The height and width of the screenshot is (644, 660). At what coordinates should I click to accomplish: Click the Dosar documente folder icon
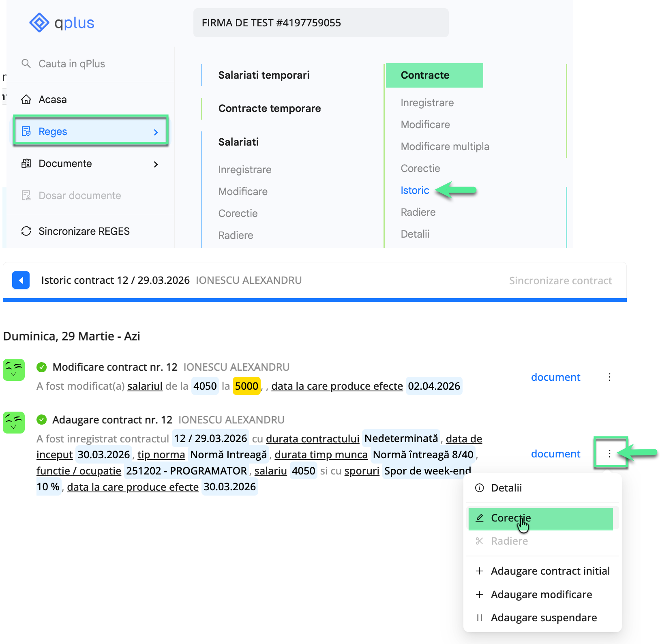pyautogui.click(x=26, y=195)
